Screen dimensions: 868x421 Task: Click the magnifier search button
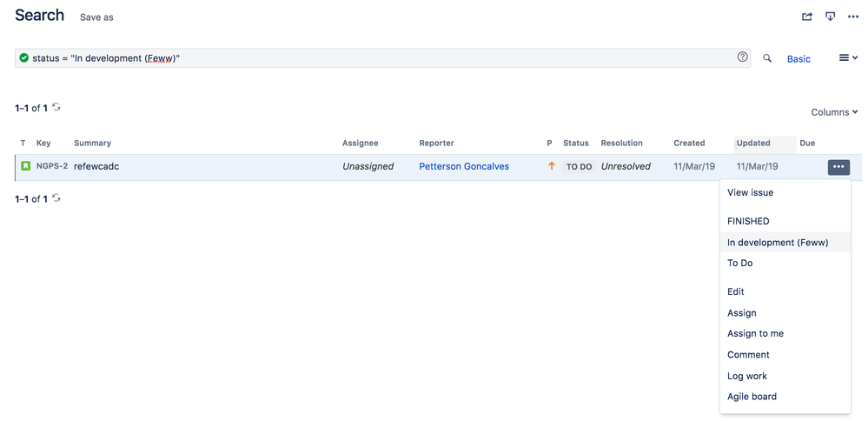767,58
